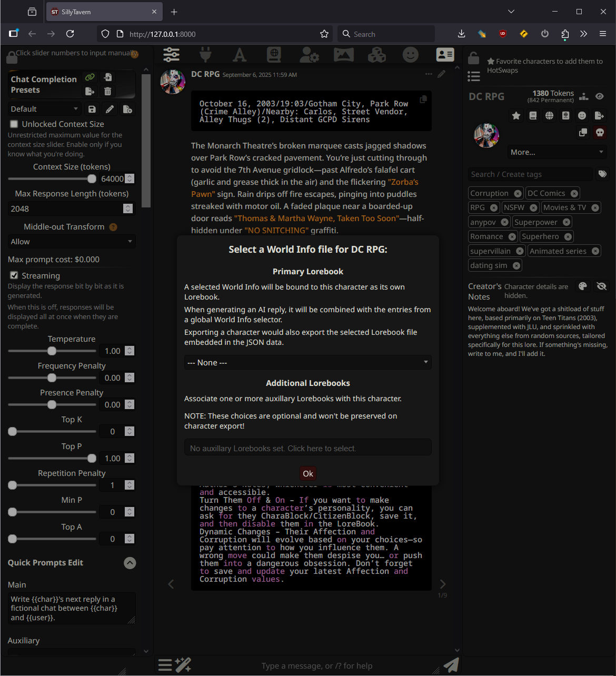This screenshot has height=676, width=616.
Task: Open message actions ellipsis menu
Action: pyautogui.click(x=429, y=74)
